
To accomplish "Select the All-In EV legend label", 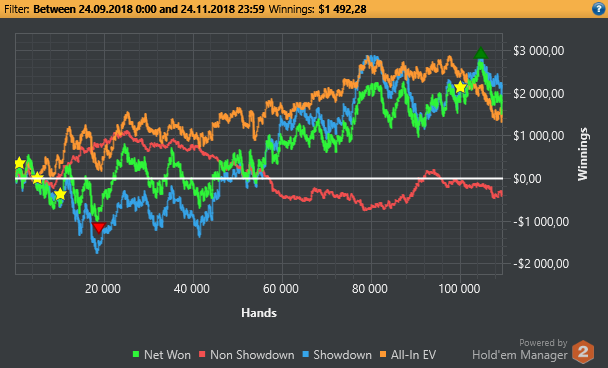I will pyautogui.click(x=413, y=355).
